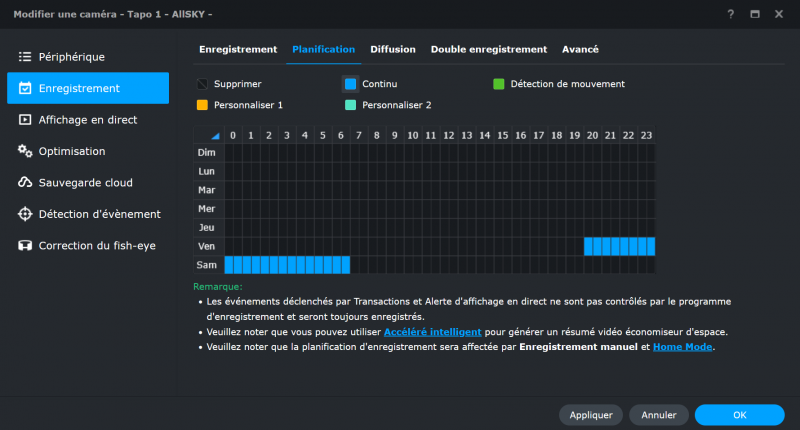Select the Planification tab
800x430 pixels.
(x=323, y=49)
